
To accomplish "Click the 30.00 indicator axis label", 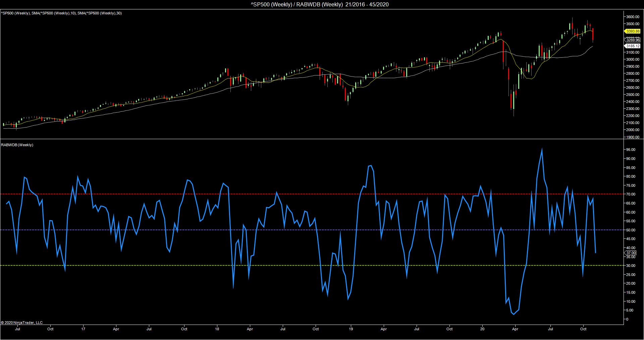I will (631, 266).
